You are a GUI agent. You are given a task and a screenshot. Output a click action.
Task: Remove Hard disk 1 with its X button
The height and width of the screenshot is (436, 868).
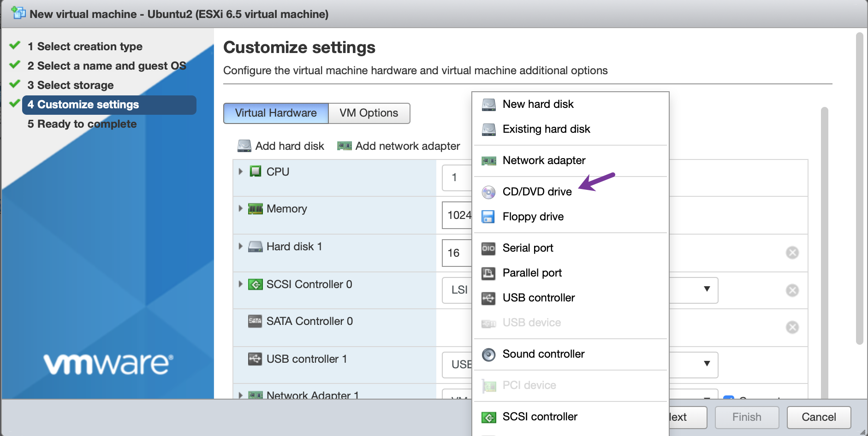point(792,253)
